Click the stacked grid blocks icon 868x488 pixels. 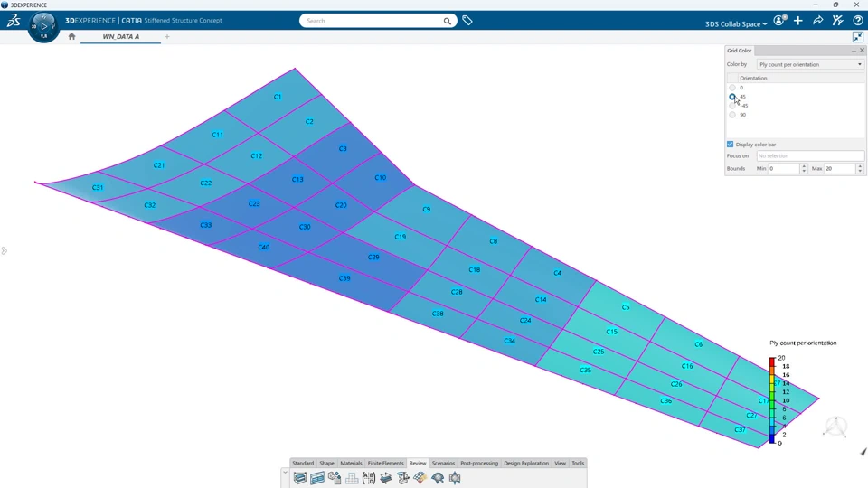[x=352, y=478]
